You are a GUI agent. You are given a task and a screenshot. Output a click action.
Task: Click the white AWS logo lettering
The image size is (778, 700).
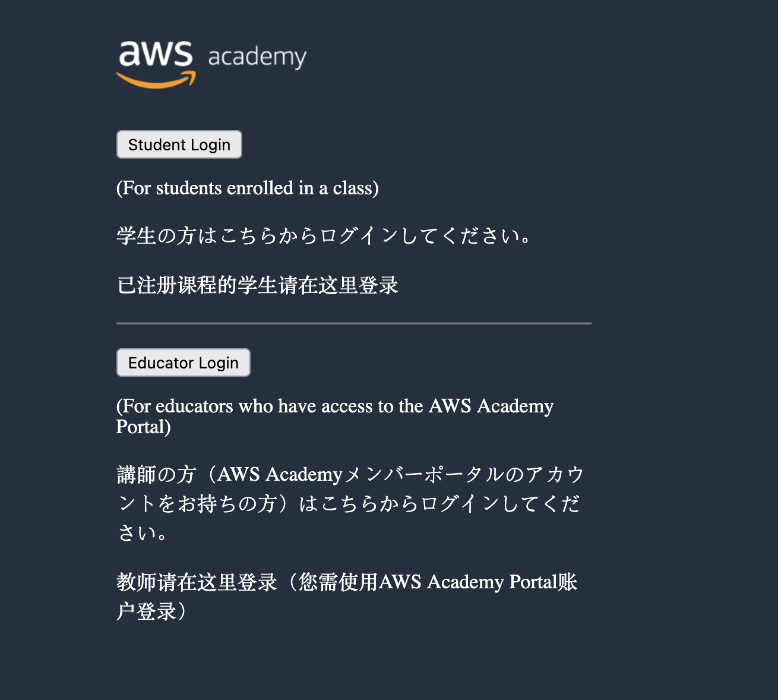[x=156, y=54]
